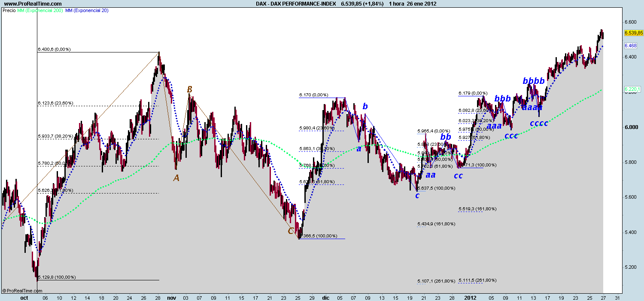Click the 6.600 price axis label

[630, 22]
